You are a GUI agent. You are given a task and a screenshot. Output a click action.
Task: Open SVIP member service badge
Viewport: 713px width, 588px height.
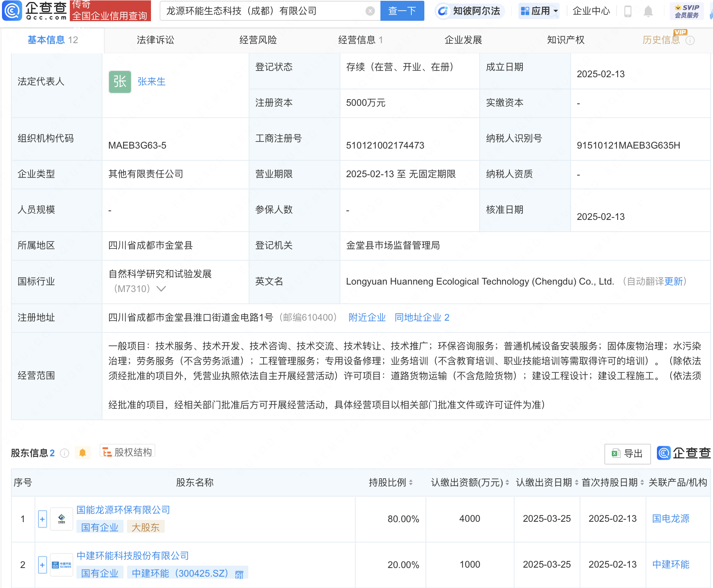pyautogui.click(x=687, y=11)
